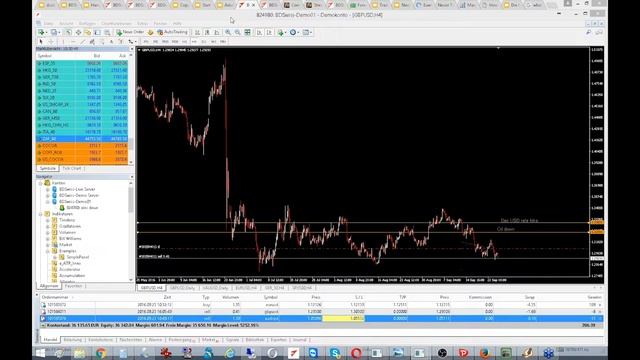
Task: Expand the Bill Williams folder
Action: click(x=48, y=238)
